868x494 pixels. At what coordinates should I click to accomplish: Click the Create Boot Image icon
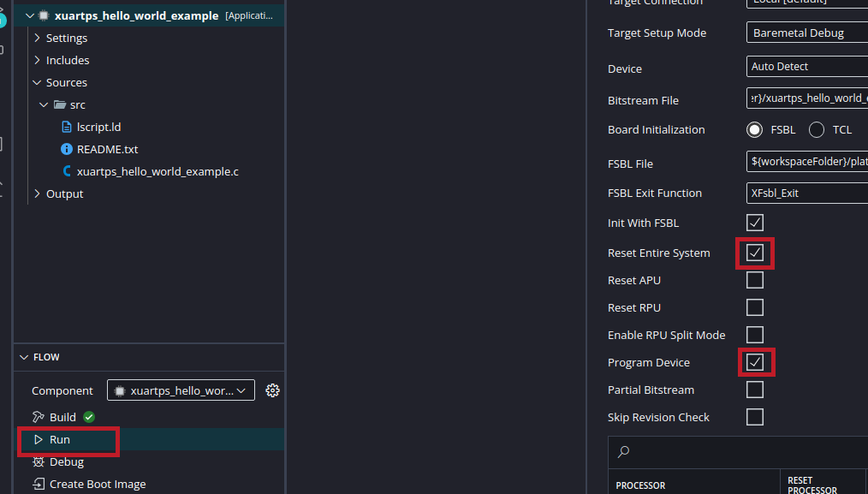coord(38,484)
